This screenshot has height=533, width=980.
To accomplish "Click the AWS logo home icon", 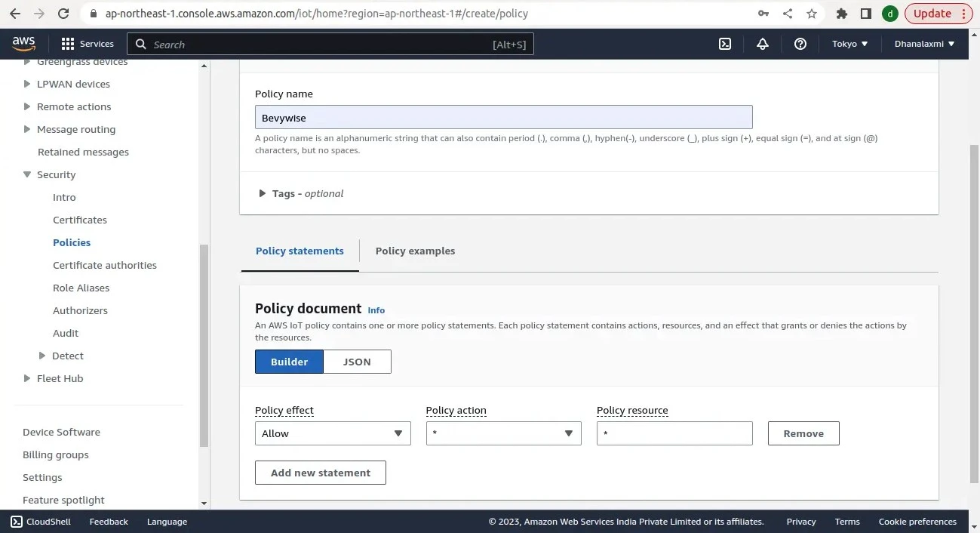I will pyautogui.click(x=23, y=44).
